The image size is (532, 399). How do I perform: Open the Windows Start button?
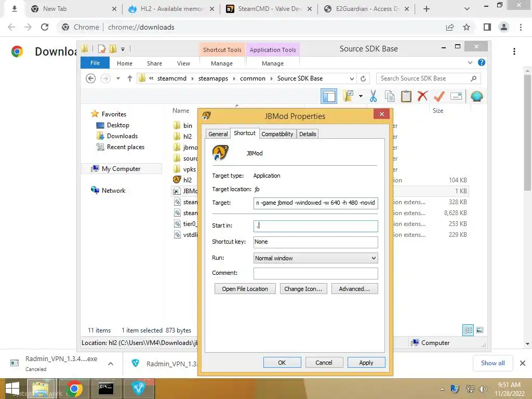12,389
